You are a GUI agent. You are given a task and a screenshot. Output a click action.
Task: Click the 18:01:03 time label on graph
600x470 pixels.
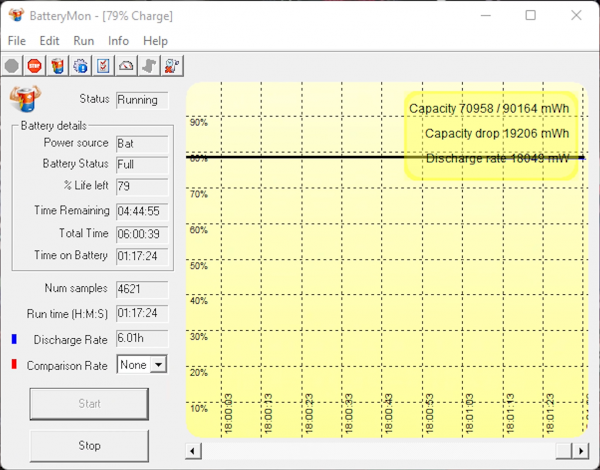470,414
